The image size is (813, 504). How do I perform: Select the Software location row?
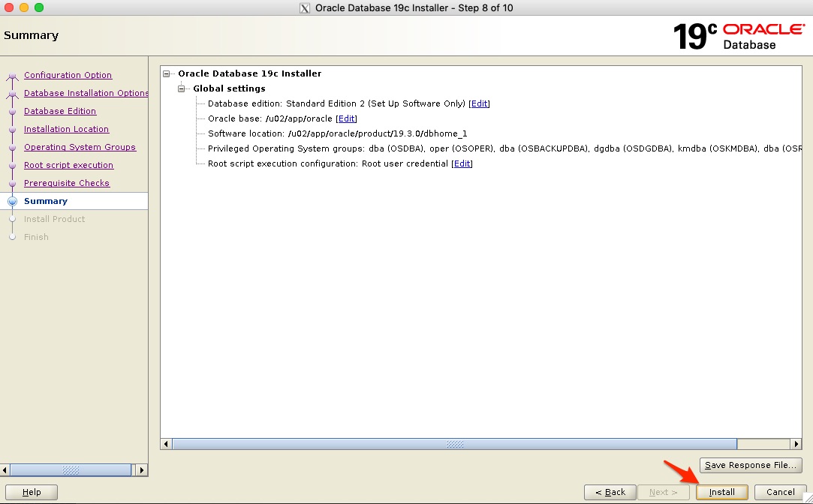click(x=338, y=133)
